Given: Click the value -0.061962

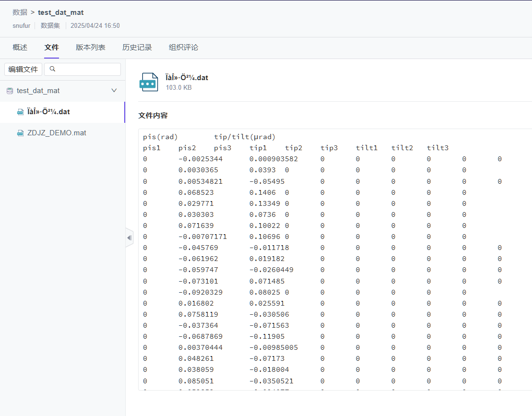Looking at the screenshot, I should point(198,259).
